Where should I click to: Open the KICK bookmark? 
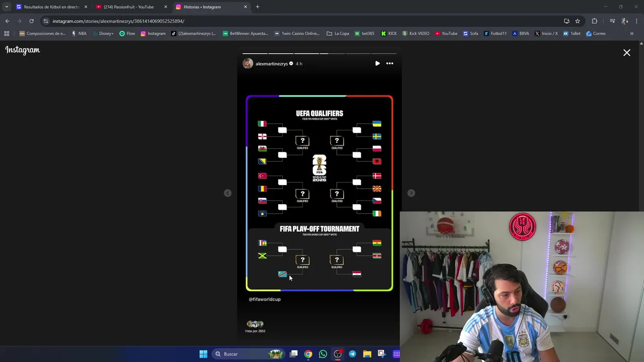pos(389,34)
